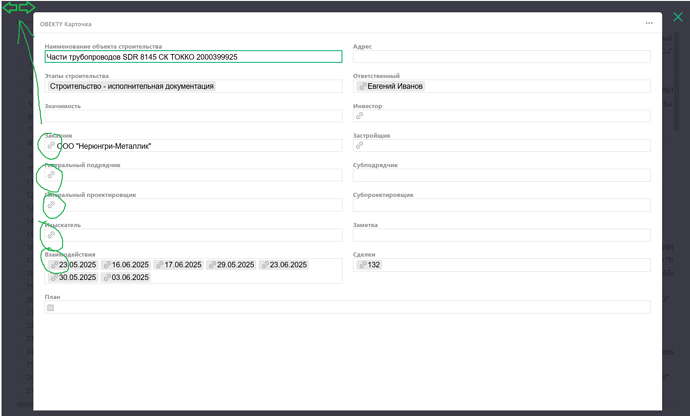This screenshot has height=416, width=690.
Task: Click the link icon in Заказчик field
Action: tap(51, 146)
